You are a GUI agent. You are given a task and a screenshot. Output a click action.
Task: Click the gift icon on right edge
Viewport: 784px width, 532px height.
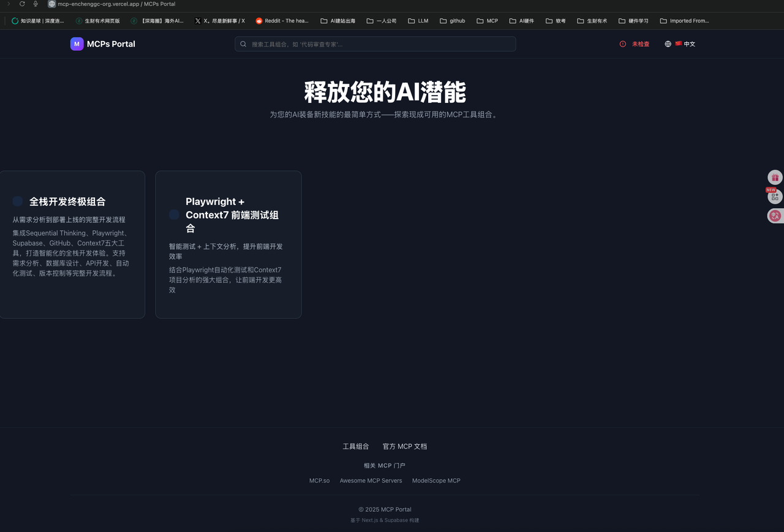coord(775,178)
